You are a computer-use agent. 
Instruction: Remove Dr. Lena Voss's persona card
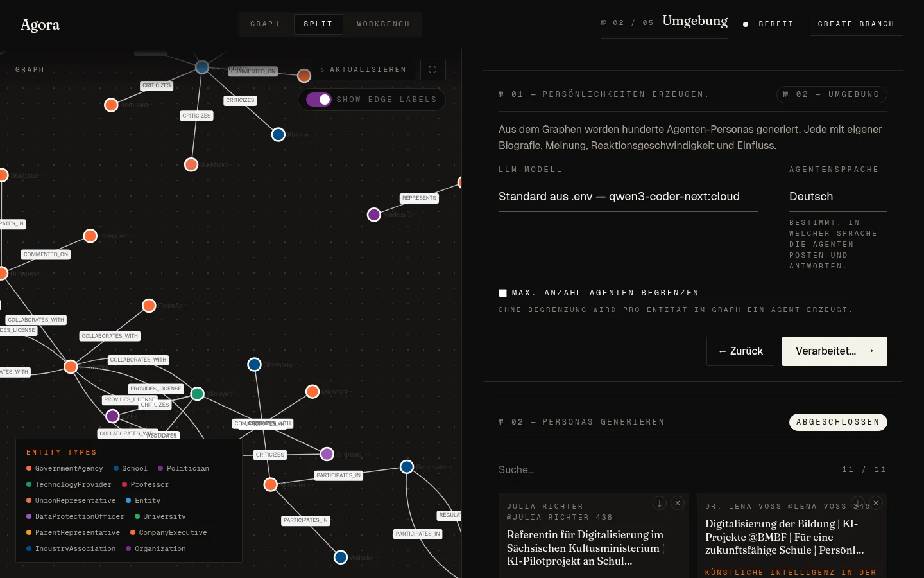pyautogui.click(x=876, y=504)
